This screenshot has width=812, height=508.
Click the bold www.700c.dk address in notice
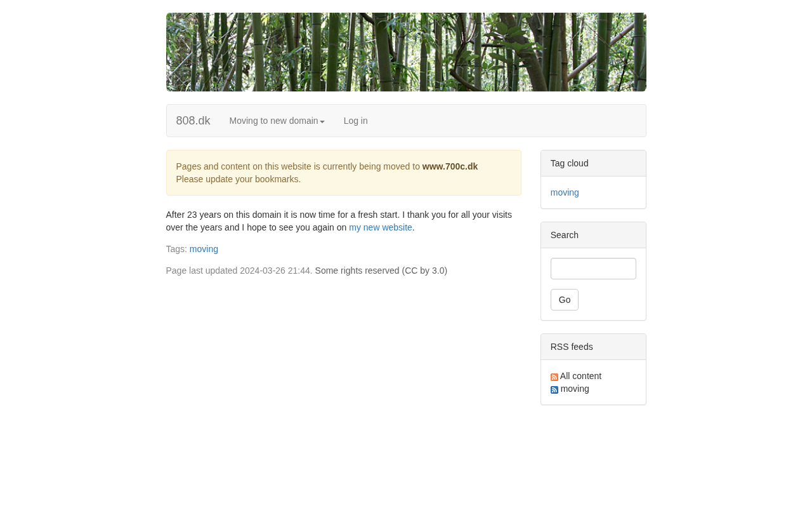tap(450, 166)
